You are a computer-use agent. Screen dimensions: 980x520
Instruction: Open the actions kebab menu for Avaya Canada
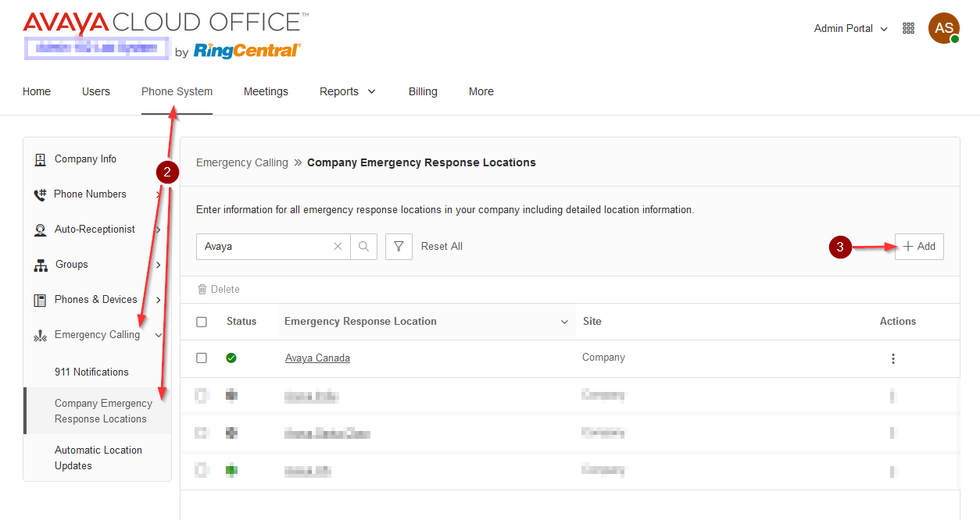tap(893, 359)
